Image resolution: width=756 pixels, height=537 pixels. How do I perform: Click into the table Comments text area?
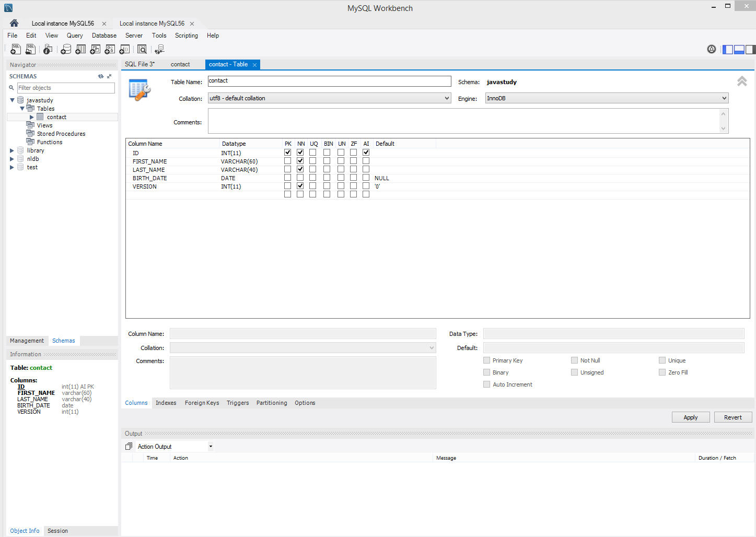point(464,121)
